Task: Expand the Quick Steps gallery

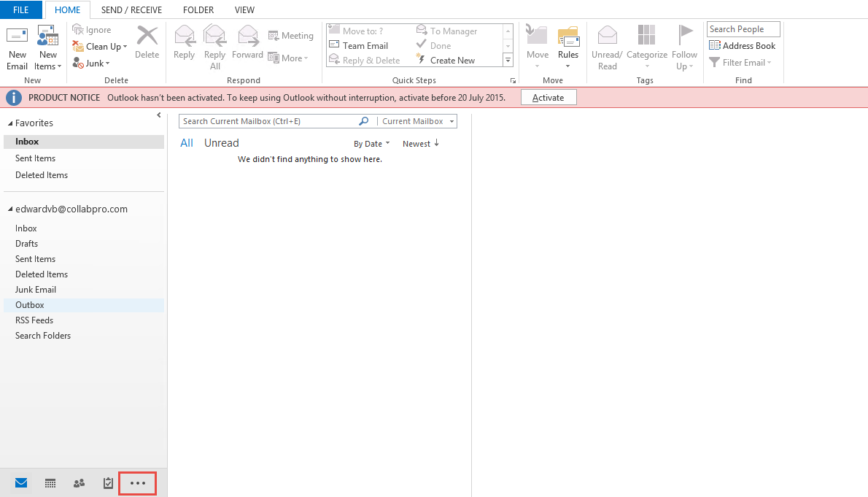Action: pyautogui.click(x=508, y=60)
